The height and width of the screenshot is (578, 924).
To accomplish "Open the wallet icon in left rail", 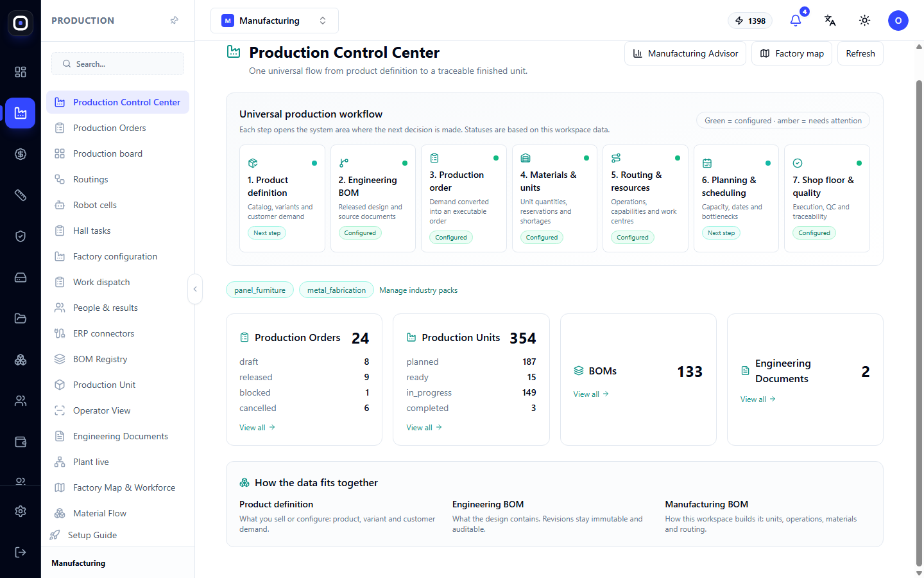I will 21,442.
